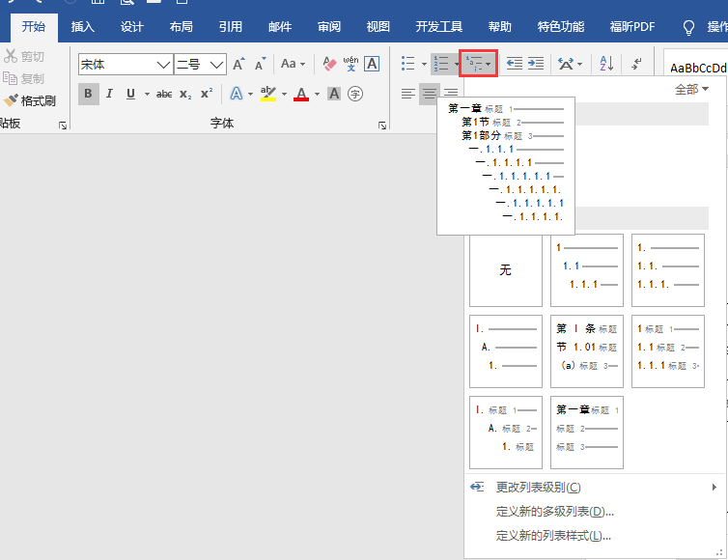The height and width of the screenshot is (560, 728).
Task: Toggle strikethrough text formatting
Action: 164,94
